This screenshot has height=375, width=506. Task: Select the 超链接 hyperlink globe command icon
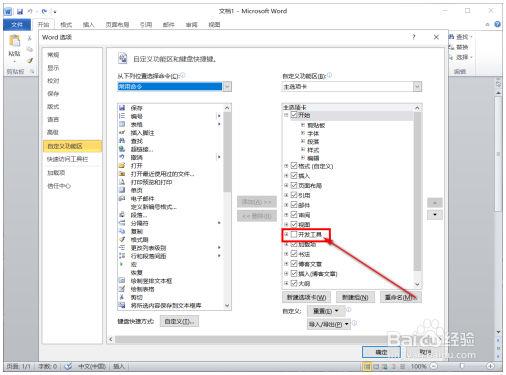click(x=122, y=149)
